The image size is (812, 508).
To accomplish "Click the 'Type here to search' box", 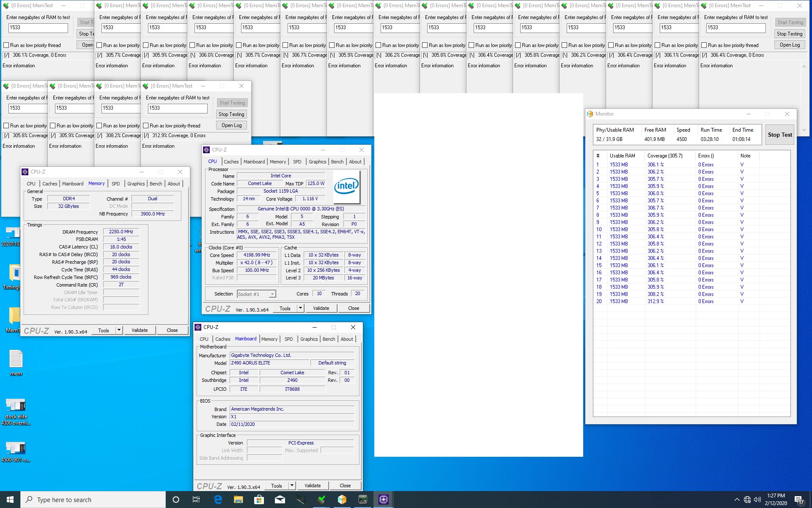I will [93, 500].
